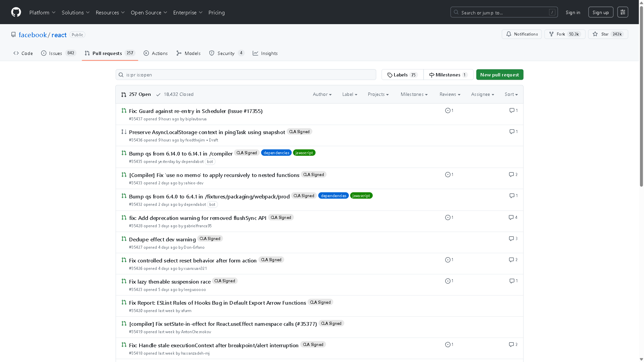Open the facebook organization link
The height and width of the screenshot is (362, 644).
[x=33, y=35]
